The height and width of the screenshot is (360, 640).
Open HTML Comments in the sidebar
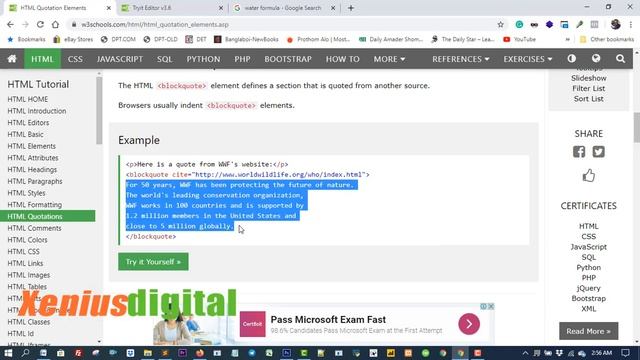pyautogui.click(x=34, y=228)
